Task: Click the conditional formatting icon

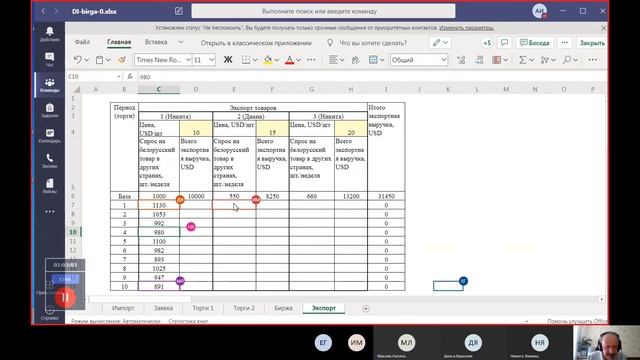Action: [x=496, y=60]
